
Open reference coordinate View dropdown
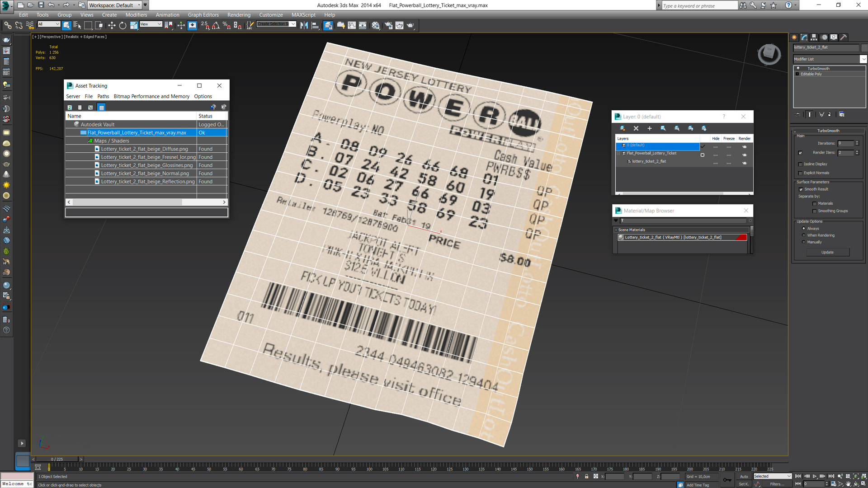[x=151, y=24]
